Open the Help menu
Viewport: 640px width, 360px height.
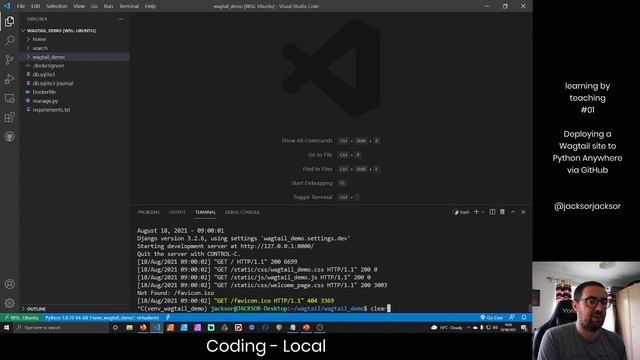pyautogui.click(x=150, y=6)
